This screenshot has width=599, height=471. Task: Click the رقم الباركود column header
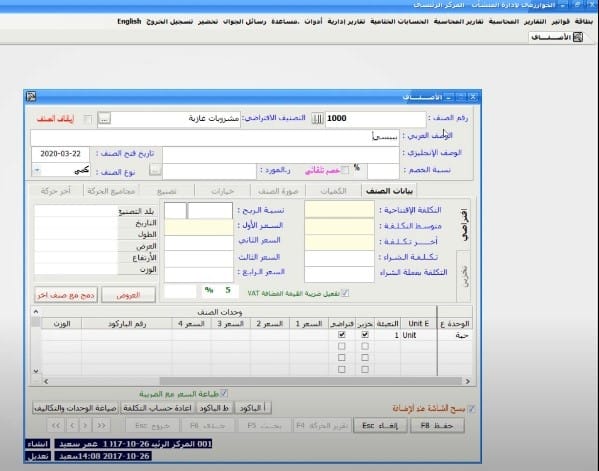coord(127,324)
